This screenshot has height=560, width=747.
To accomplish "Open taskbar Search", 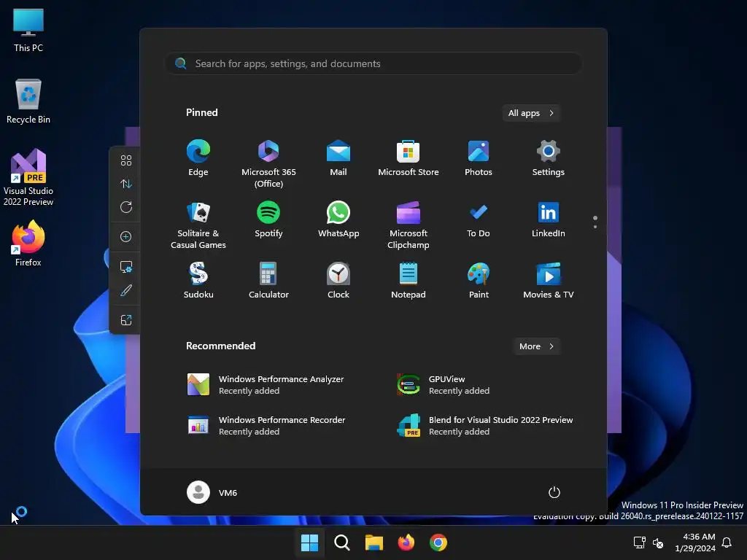I will [341, 542].
